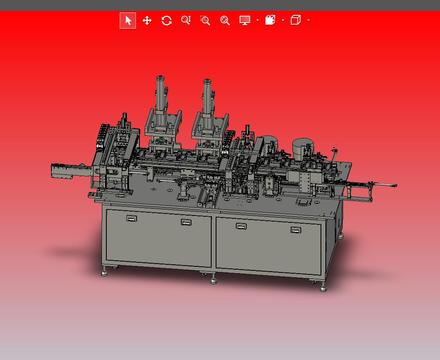Viewport: 440px width, 360px height.
Task: Choose the Pan move tool
Action: [147, 21]
